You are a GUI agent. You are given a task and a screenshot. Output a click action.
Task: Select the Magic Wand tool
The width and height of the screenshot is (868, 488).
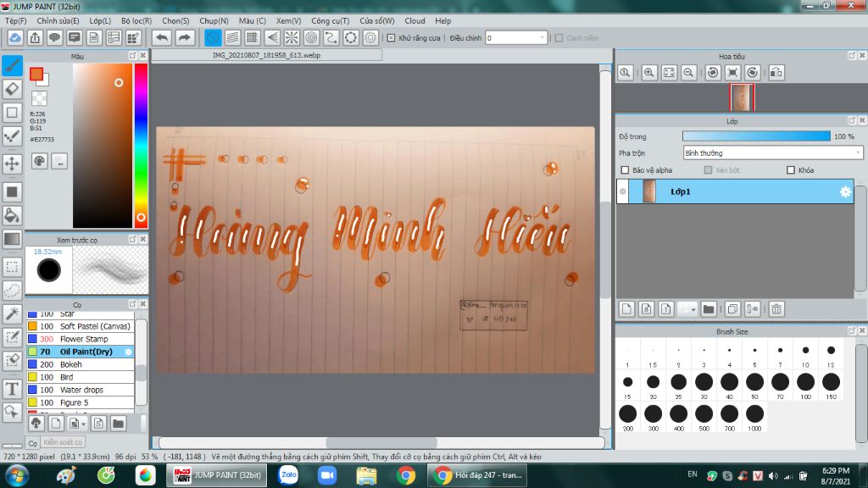(12, 313)
